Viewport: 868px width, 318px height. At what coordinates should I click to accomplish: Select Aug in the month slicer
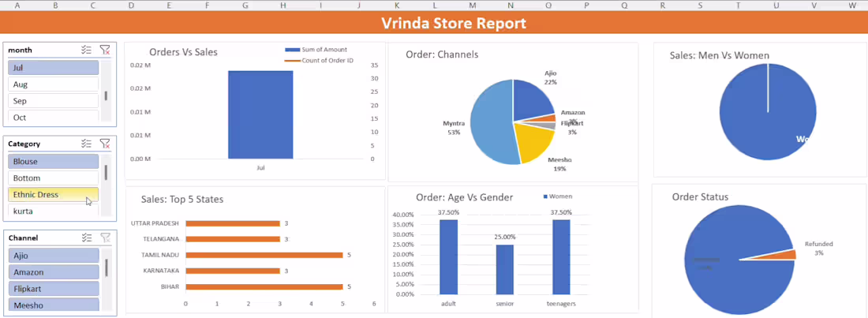pyautogui.click(x=53, y=84)
